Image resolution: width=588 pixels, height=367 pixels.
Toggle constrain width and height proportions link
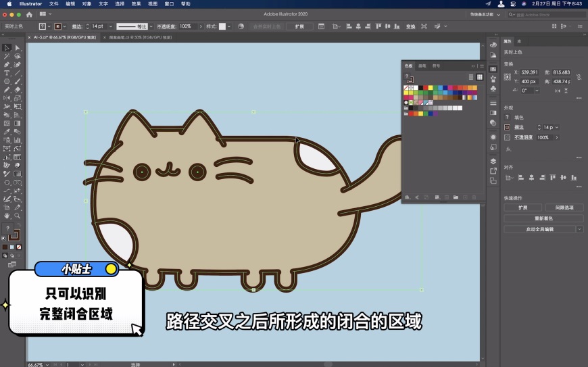579,77
